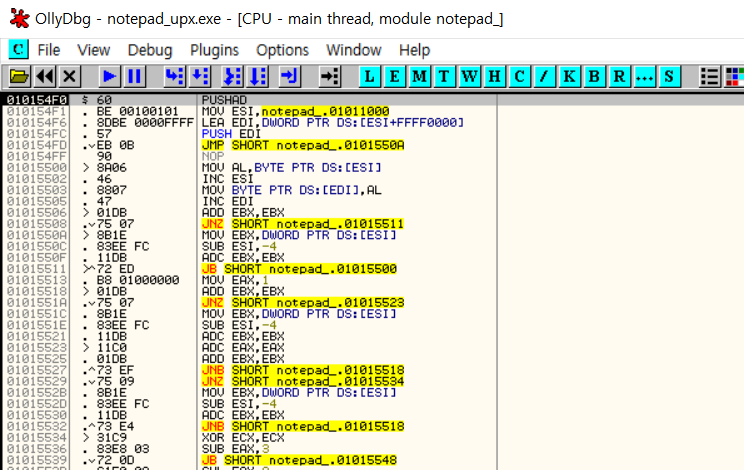The image size is (744, 470).
Task: Select hex bytes 8DBE 0000FFFF
Action: click(145, 123)
